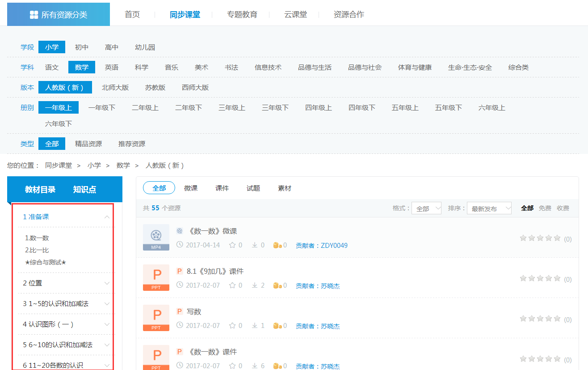Image resolution: width=588 pixels, height=370 pixels.
Task: Click coins icon in 《数一数》微课 row
Action: (277, 245)
